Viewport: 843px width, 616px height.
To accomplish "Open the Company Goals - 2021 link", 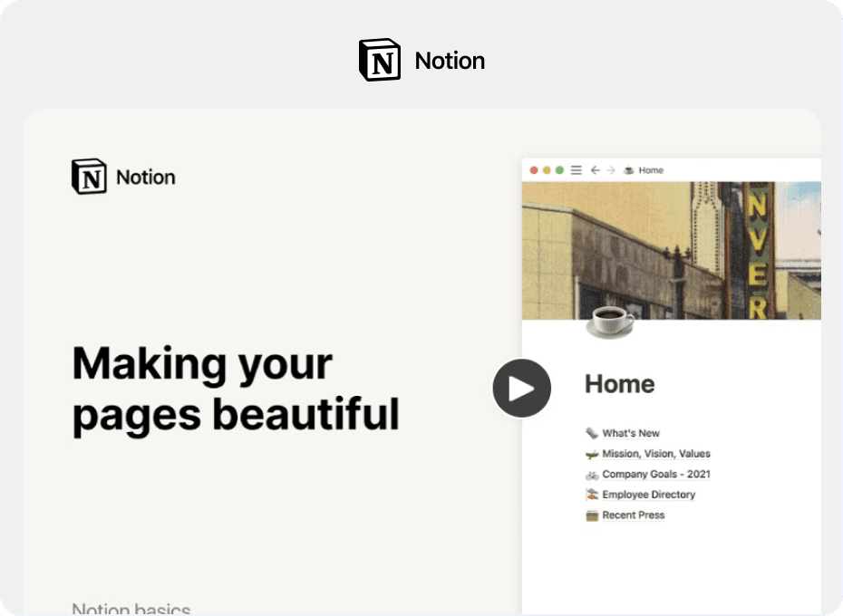I will 656,474.
